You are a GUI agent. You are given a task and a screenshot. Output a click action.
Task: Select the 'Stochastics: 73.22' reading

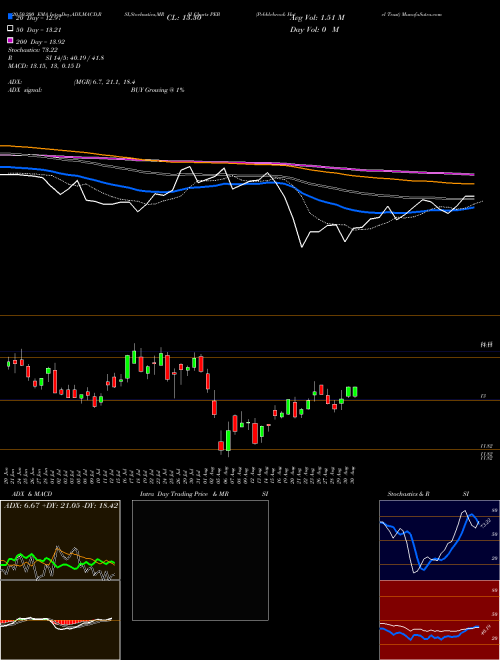click(33, 50)
